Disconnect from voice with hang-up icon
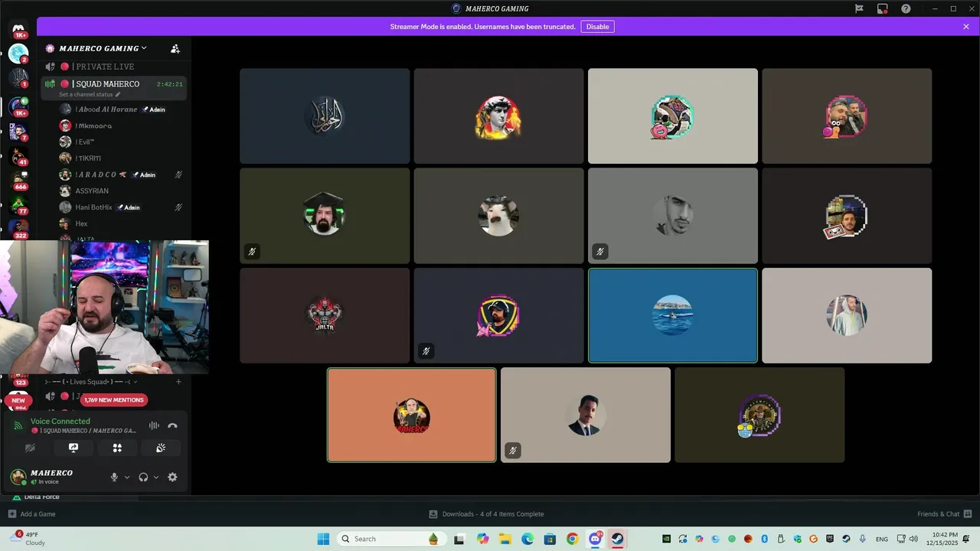The height and width of the screenshot is (551, 980). coord(172,425)
